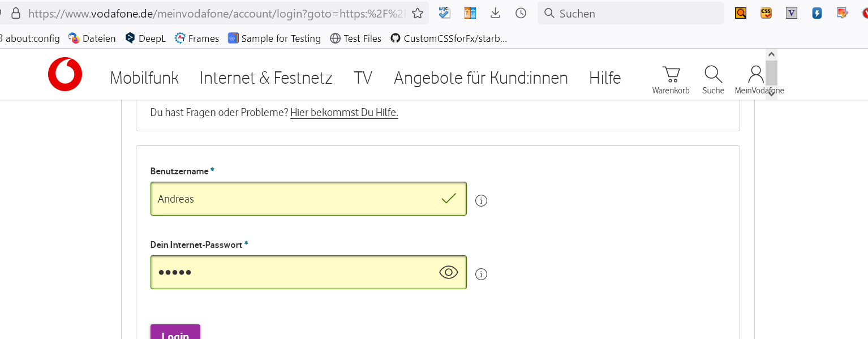
Task: Expand the TV navigation menu
Action: (x=363, y=78)
